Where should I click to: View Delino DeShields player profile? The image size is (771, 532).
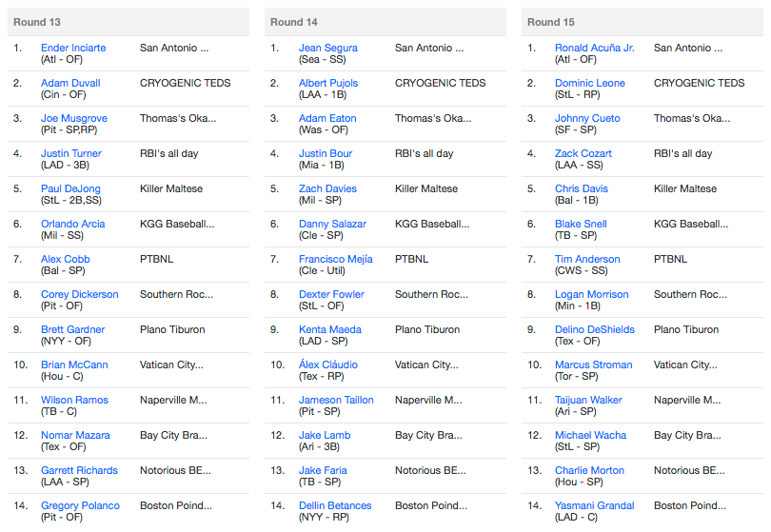pyautogui.click(x=595, y=329)
